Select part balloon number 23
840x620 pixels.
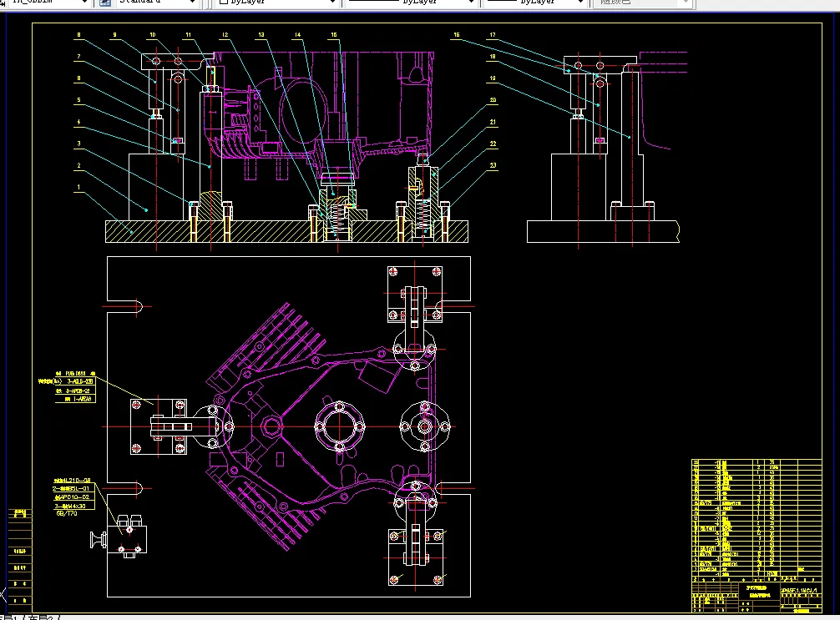pyautogui.click(x=493, y=165)
